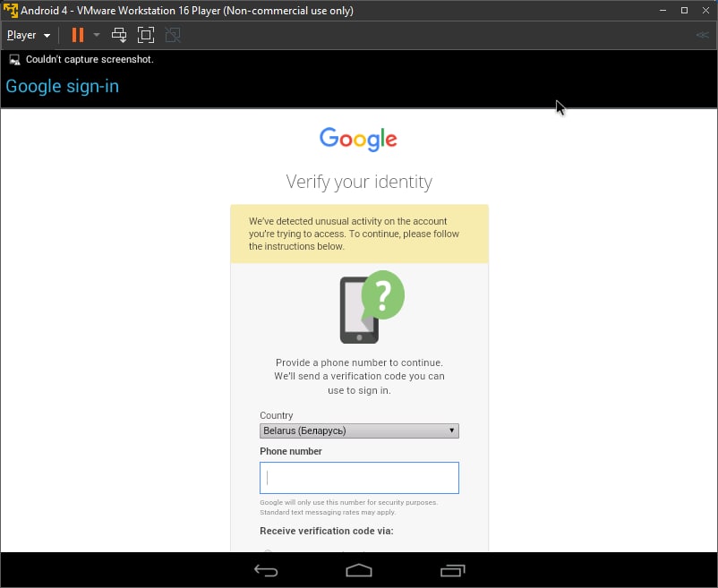Open the Country dropdown showing Belarus
This screenshot has height=588, width=718.
click(359, 430)
